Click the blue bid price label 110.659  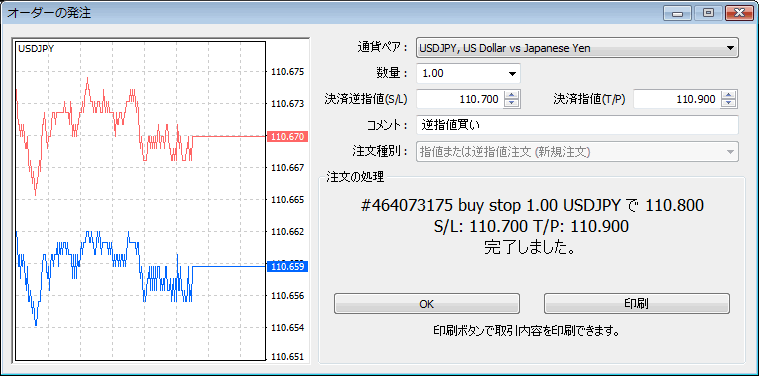pos(288,266)
